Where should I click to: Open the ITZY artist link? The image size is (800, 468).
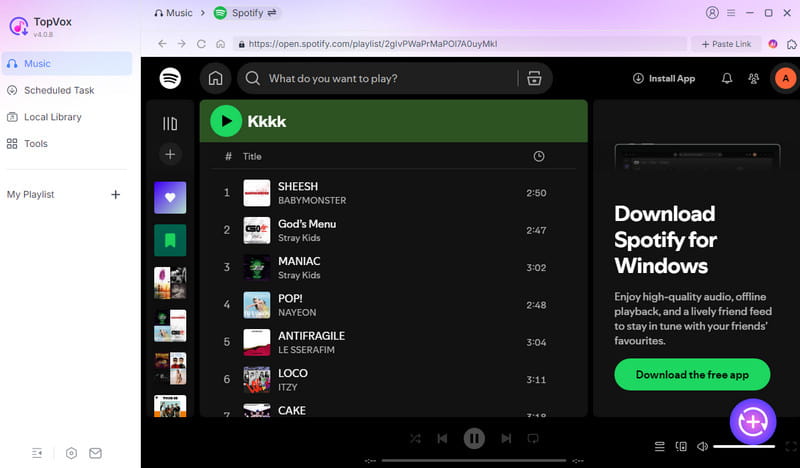(287, 387)
